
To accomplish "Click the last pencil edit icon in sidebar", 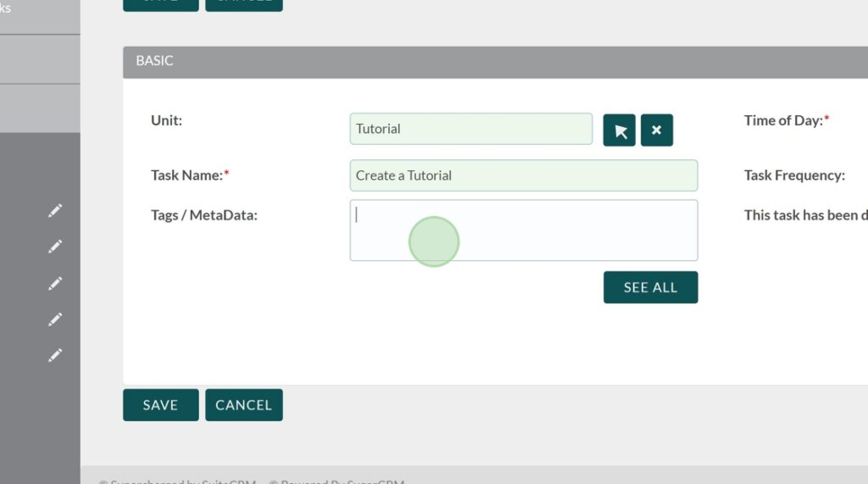I will 55,356.
